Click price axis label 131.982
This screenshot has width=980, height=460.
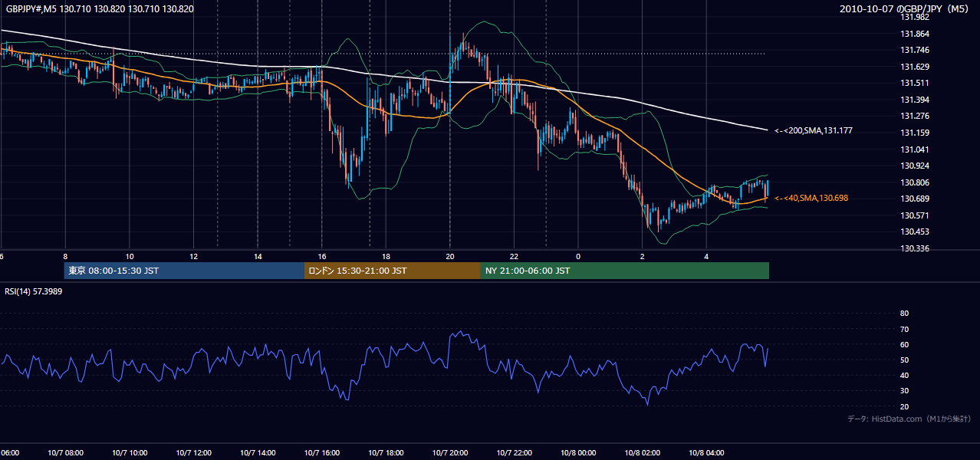point(913,17)
